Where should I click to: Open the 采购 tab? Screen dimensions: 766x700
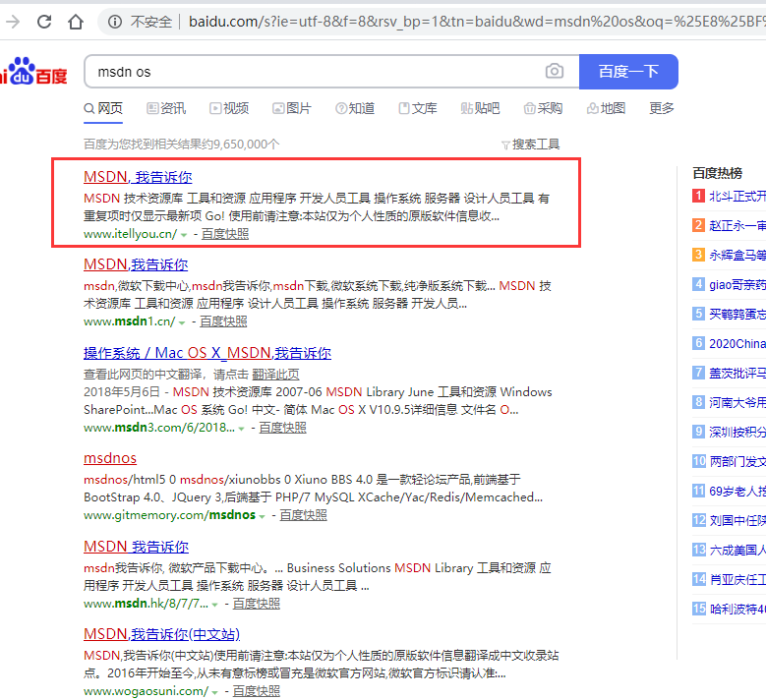(x=543, y=108)
